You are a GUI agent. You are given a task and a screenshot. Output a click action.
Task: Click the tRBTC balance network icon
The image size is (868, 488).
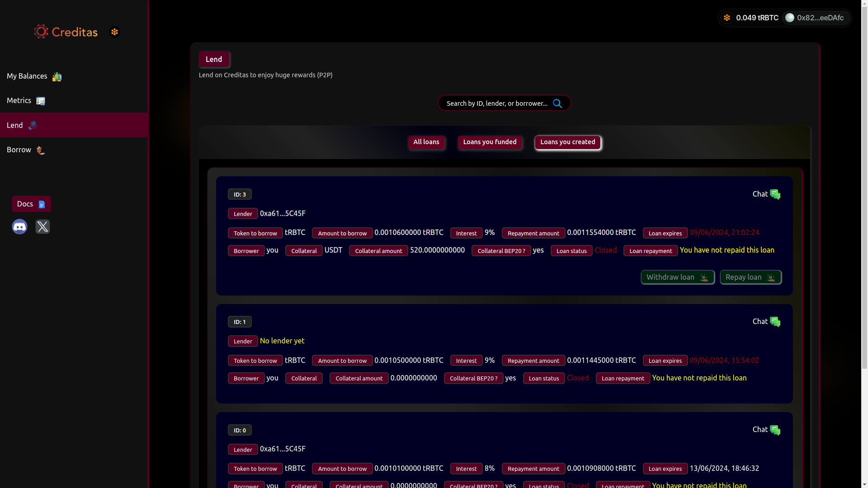[x=727, y=18]
